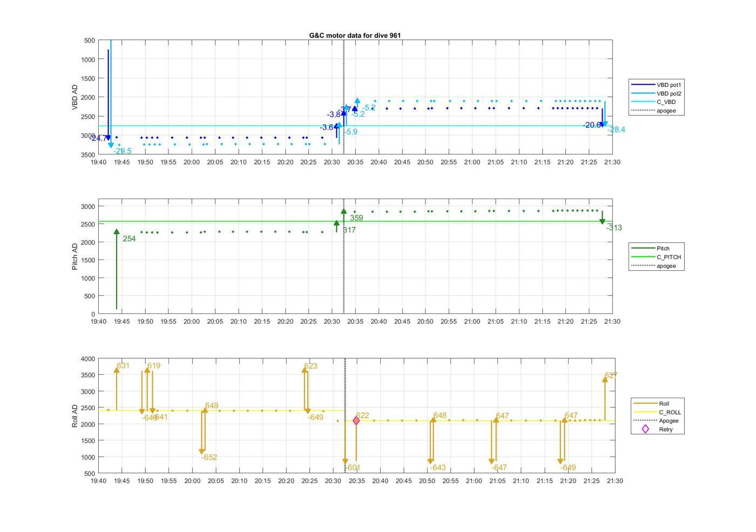The height and width of the screenshot is (532, 756).
Task: Click the 'Roll AD' y-axis label
Action: pos(75,415)
